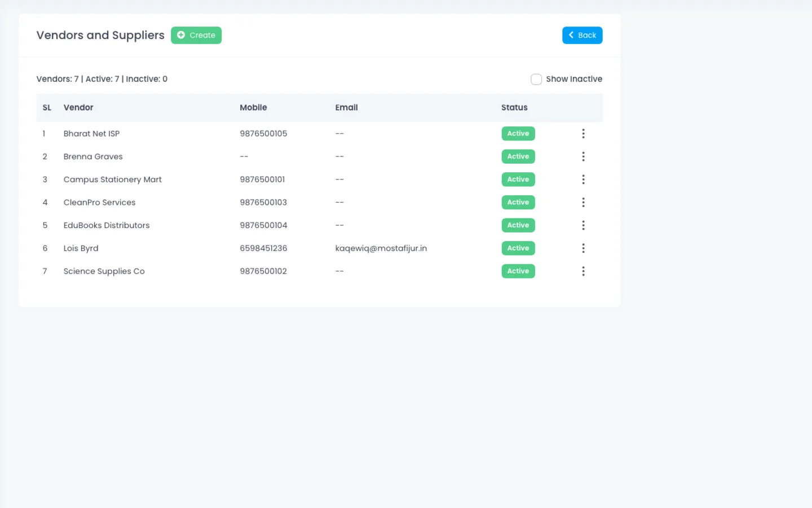Click Active badge for Bharat Net ISP
The image size is (812, 508).
[x=518, y=134]
